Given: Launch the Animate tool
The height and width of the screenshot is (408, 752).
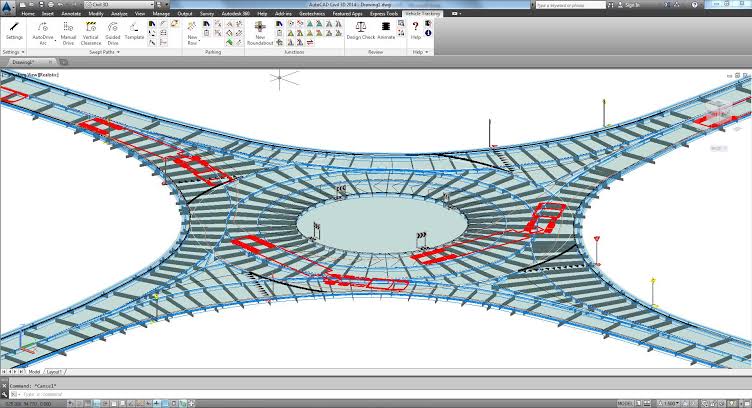Looking at the screenshot, I should [x=386, y=31].
